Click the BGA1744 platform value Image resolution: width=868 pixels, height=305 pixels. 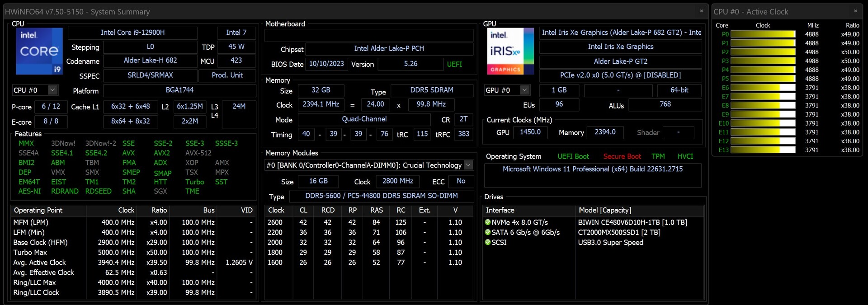pyautogui.click(x=179, y=90)
